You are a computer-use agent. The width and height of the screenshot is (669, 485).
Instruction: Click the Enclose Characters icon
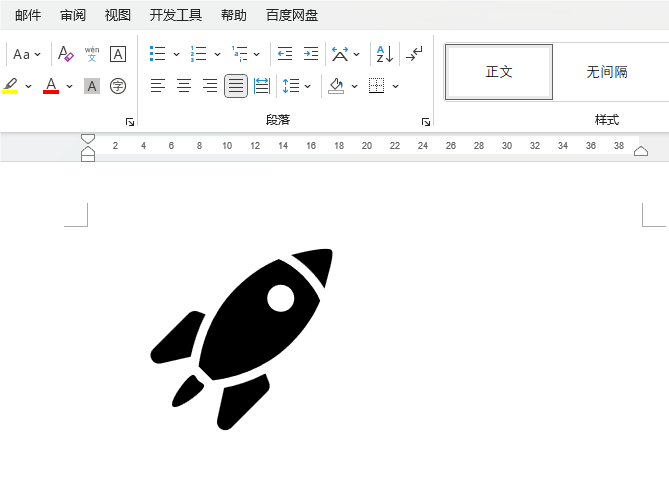118,86
